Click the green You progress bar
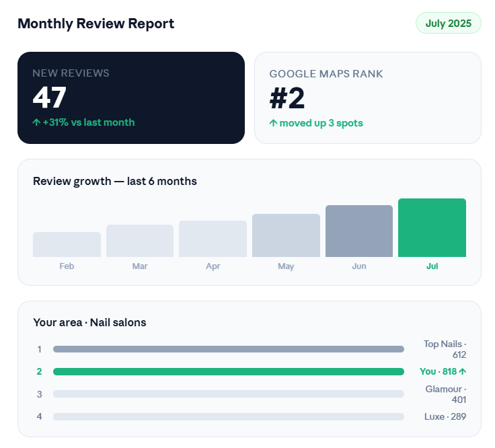Viewport: 495px width, 448px height. point(229,371)
